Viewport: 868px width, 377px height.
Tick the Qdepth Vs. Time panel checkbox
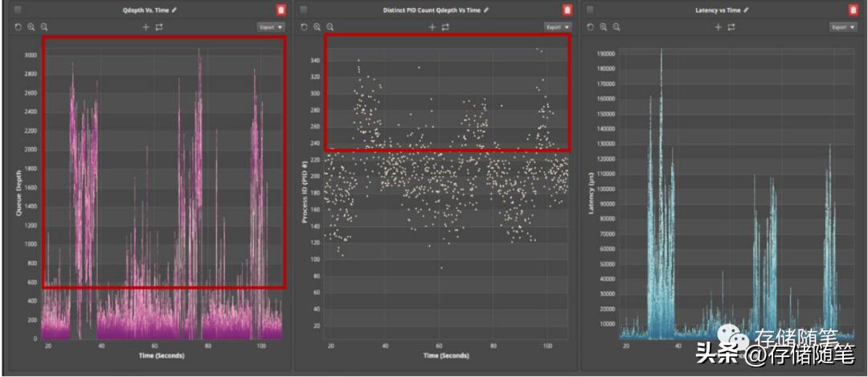click(18, 10)
